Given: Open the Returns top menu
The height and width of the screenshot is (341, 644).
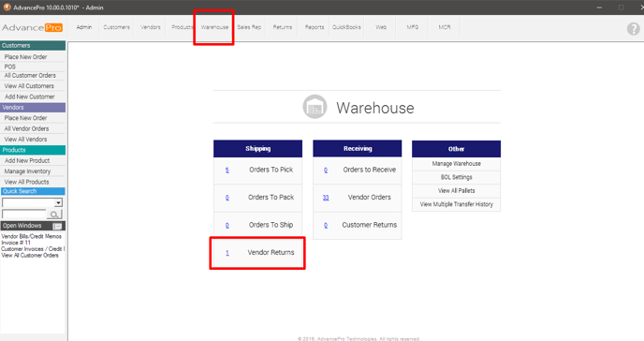Looking at the screenshot, I should tap(282, 27).
